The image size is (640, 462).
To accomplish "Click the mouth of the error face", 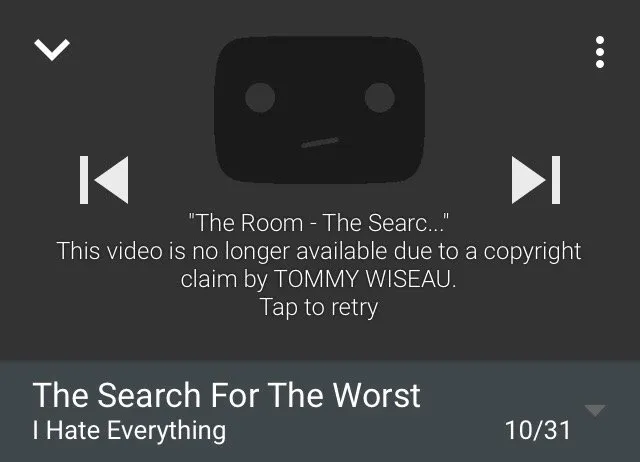I will [x=320, y=142].
